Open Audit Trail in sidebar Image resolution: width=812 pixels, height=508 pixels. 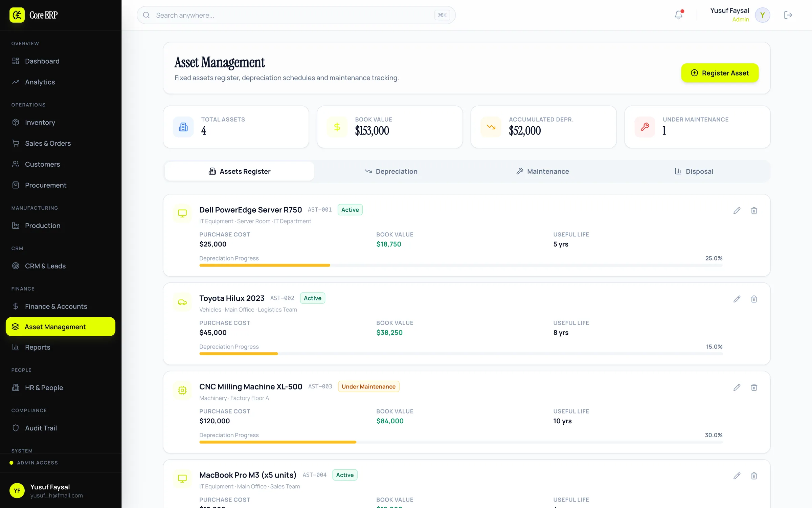click(x=61, y=428)
